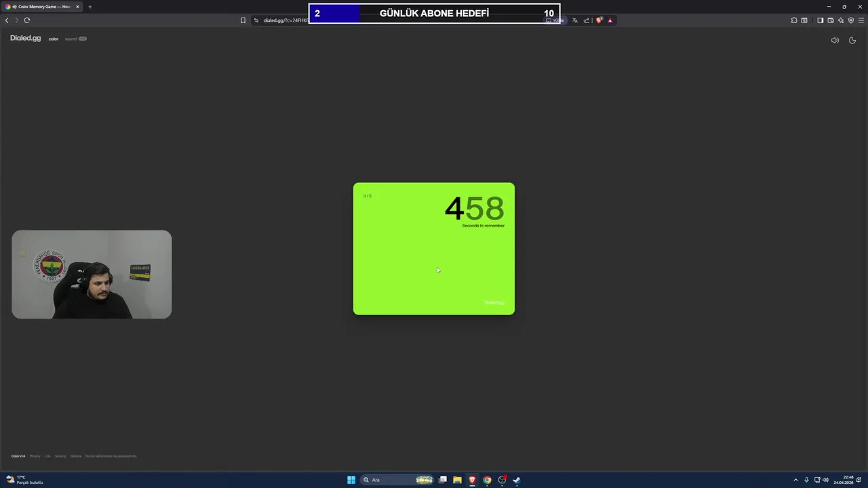
Task: Toggle dark mode moon icon
Action: point(852,40)
